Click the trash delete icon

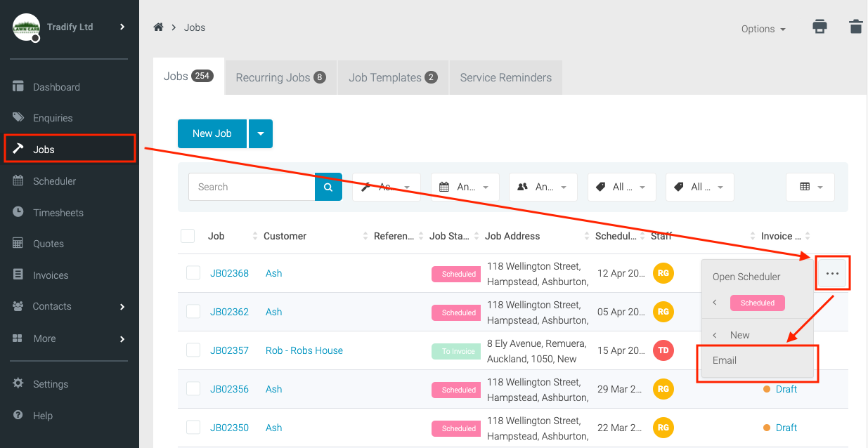(x=855, y=27)
